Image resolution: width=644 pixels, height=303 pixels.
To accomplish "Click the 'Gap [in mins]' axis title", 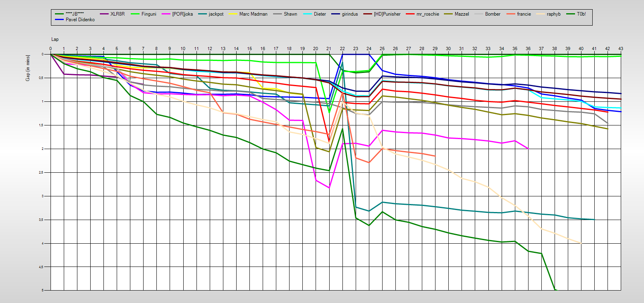I will (28, 68).
